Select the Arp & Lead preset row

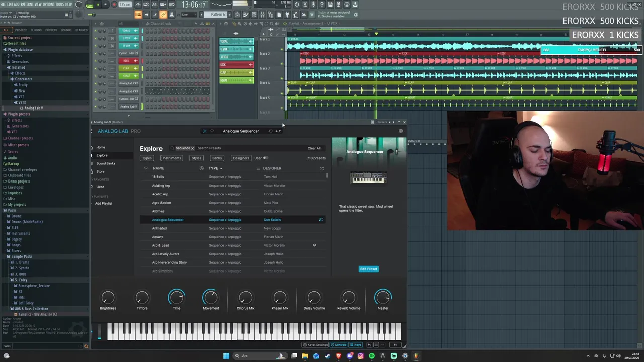pyautogui.click(x=233, y=245)
